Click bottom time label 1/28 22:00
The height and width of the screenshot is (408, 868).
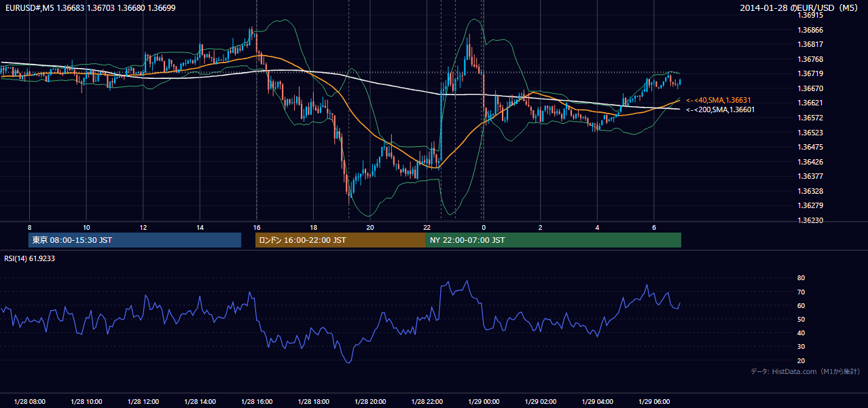pos(427,401)
